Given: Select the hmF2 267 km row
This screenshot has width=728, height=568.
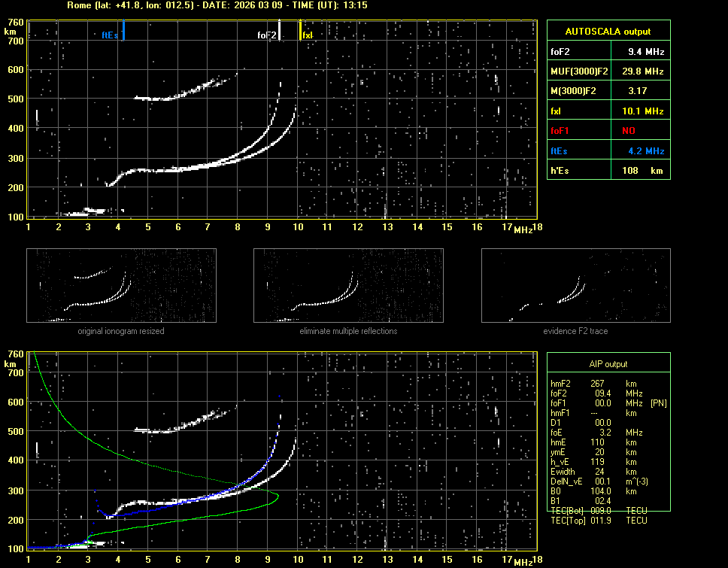Looking at the screenshot, I should pyautogui.click(x=594, y=384).
